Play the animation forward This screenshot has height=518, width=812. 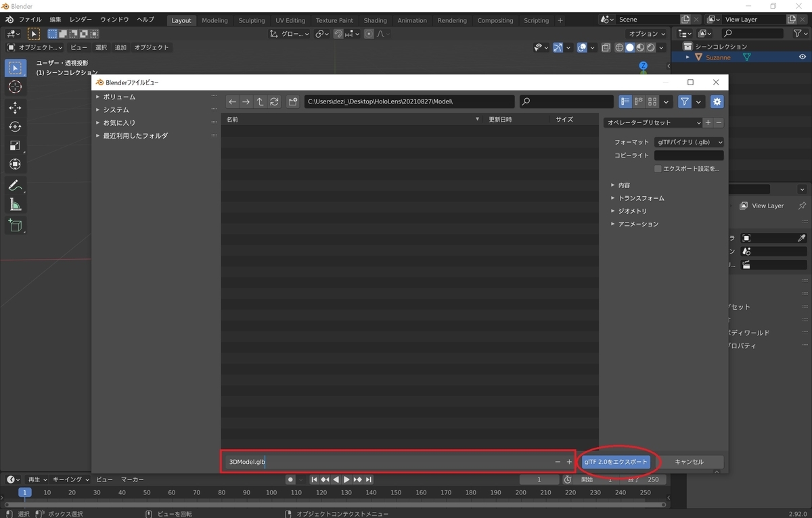pyautogui.click(x=347, y=479)
